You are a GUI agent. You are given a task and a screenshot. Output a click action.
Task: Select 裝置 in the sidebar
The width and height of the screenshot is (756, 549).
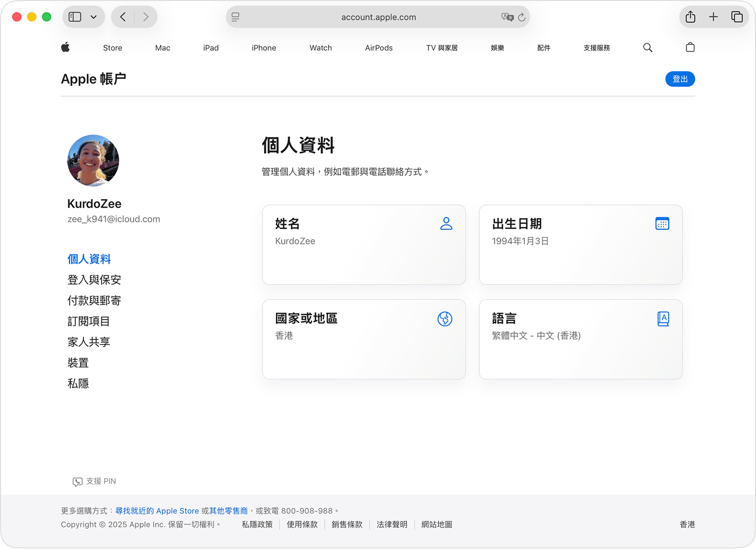(78, 363)
